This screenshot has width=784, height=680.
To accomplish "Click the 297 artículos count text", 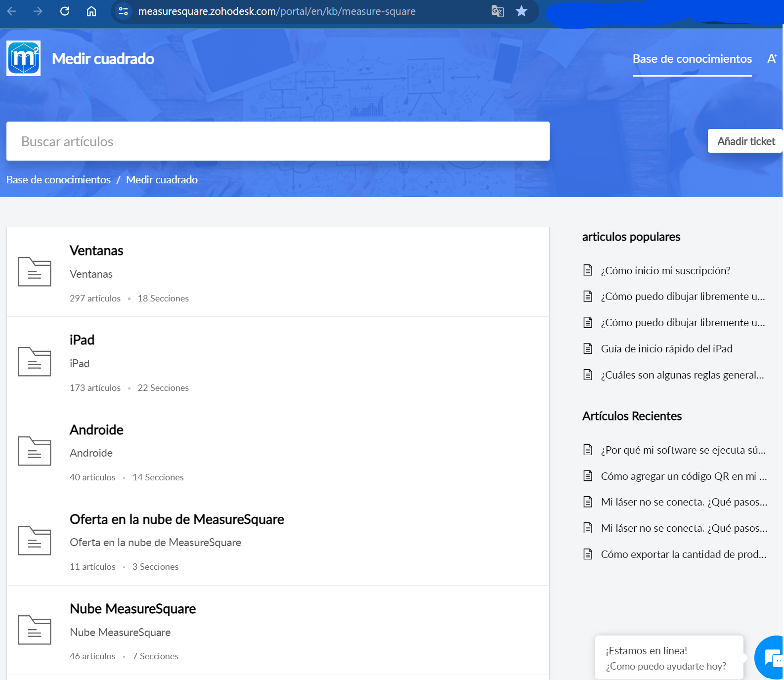I will pos(95,298).
